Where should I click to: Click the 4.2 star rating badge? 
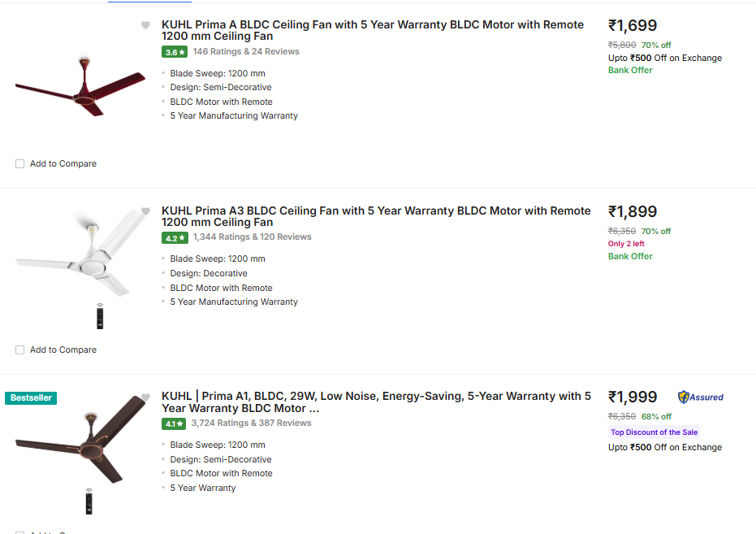[175, 238]
